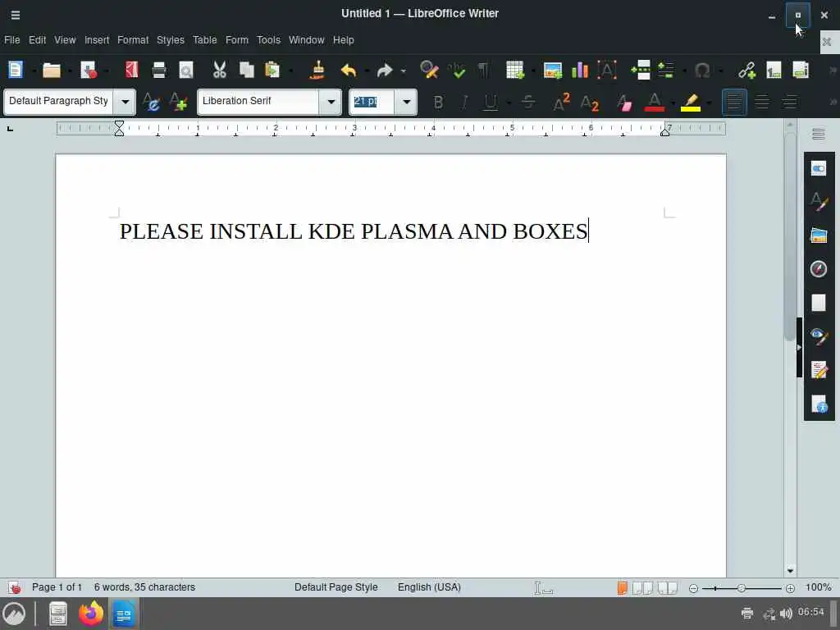Insert a text box

(x=607, y=71)
